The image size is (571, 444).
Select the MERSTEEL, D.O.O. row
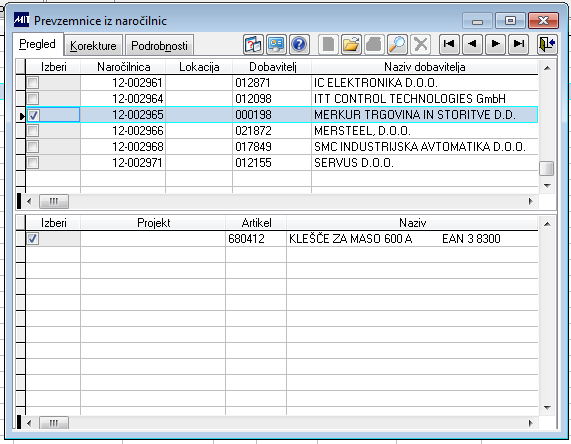point(282,131)
